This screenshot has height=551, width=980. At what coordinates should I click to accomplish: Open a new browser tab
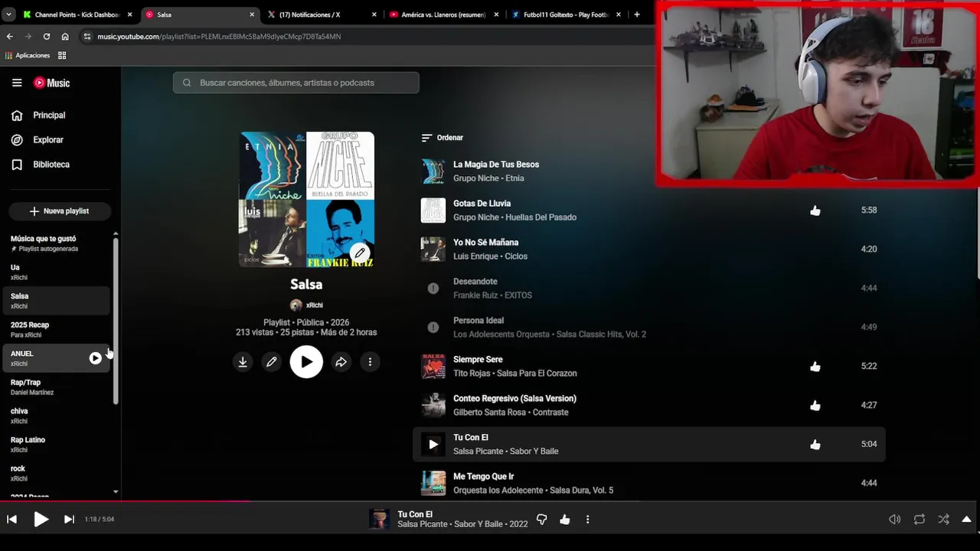click(637, 15)
